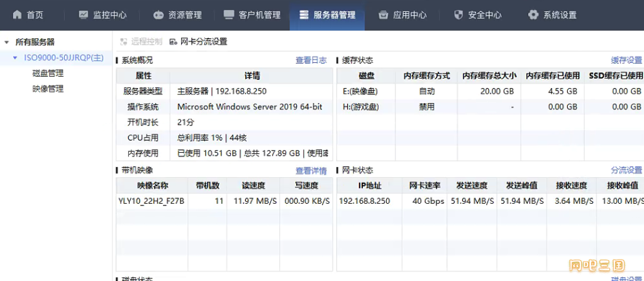
Task: Collapse the 所有服务器 tree node
Action: (x=7, y=42)
